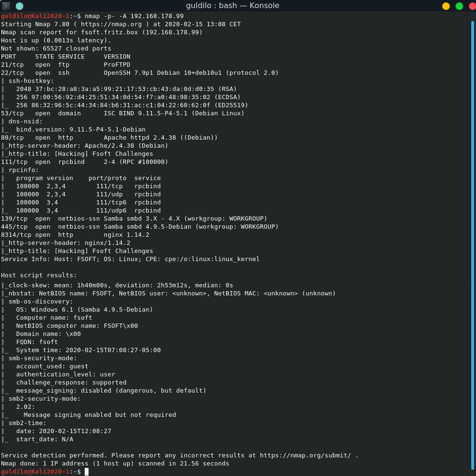Click the 'smb-os-discovery:' label
476x476 pixels.
40,302
